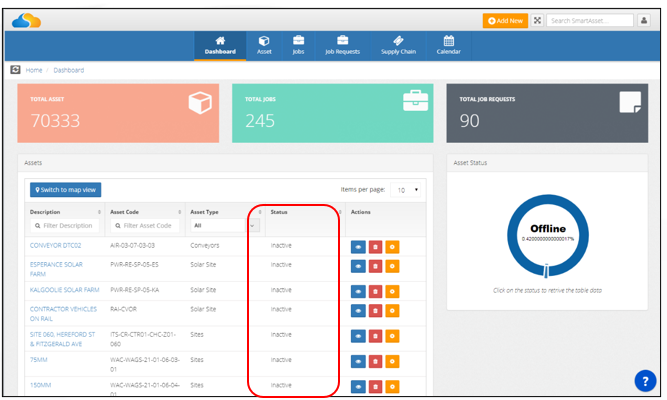Toggle fullscreen expand icon
This screenshot has width=667, height=400.
537,20
